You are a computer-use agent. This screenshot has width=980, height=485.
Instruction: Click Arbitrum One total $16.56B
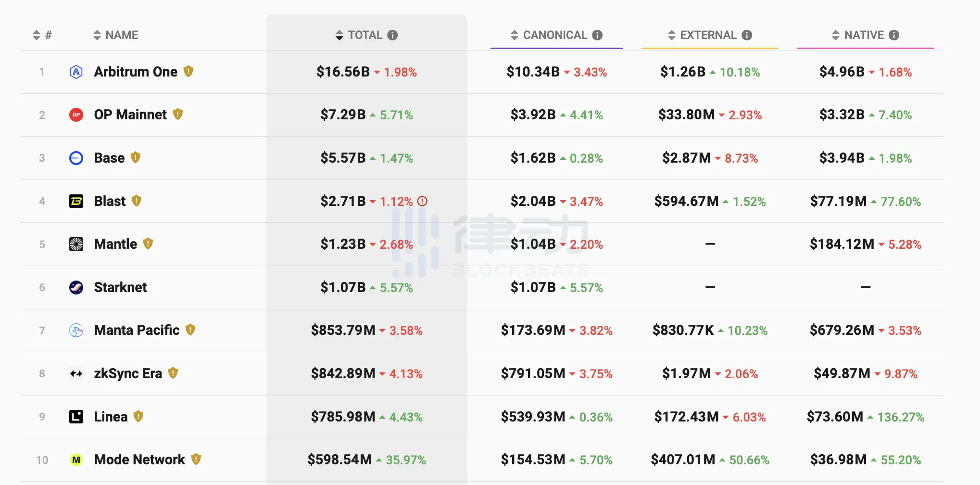pos(343,72)
